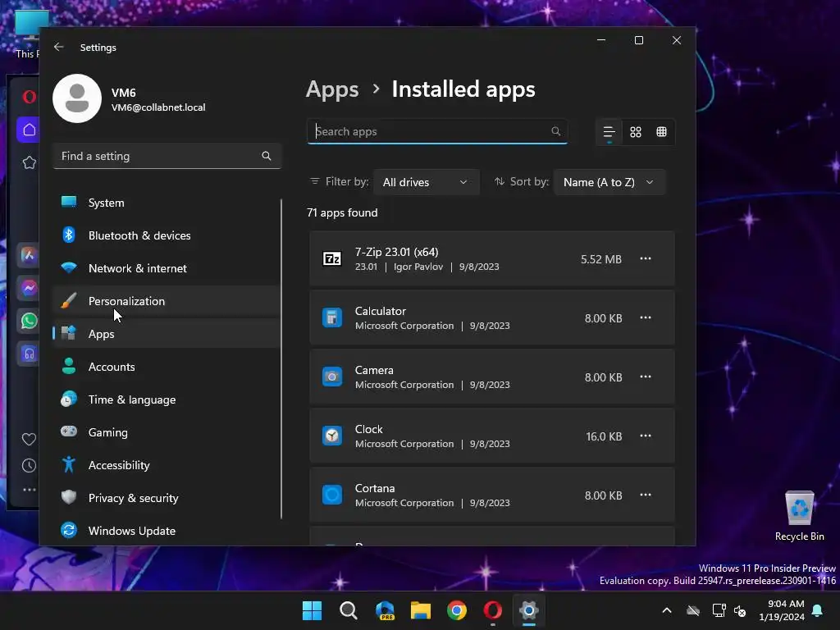Open Time & language settings

pos(166,399)
